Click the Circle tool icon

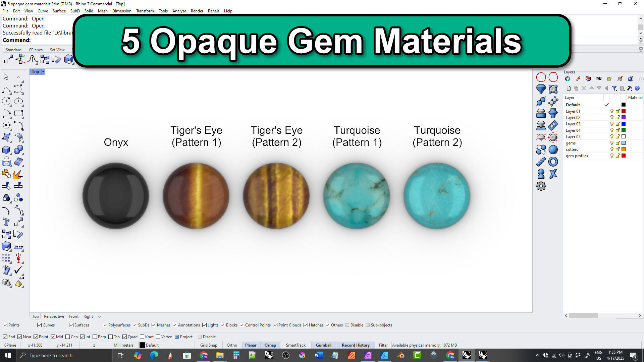(6, 101)
